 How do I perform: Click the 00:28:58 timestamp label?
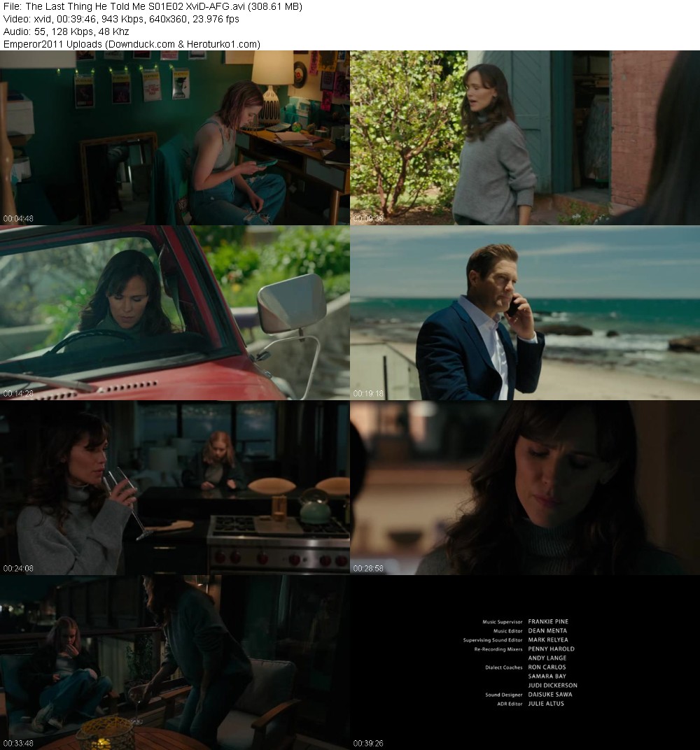click(368, 569)
